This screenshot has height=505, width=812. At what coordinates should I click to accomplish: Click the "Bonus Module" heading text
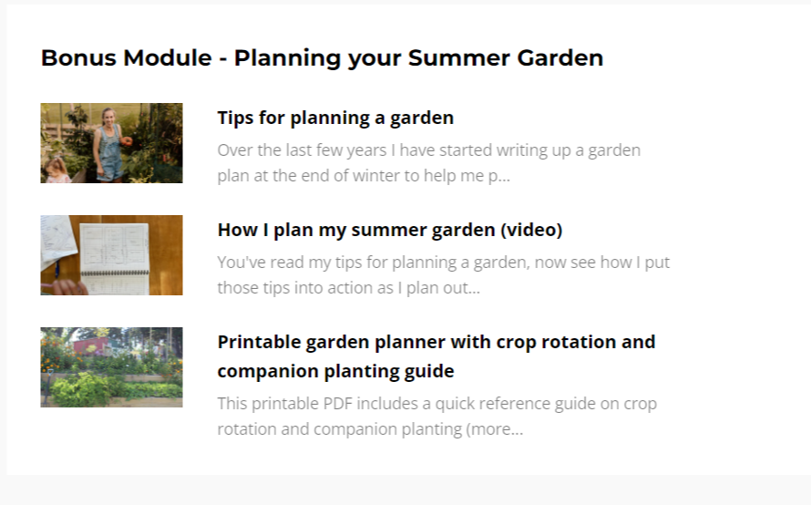124,58
